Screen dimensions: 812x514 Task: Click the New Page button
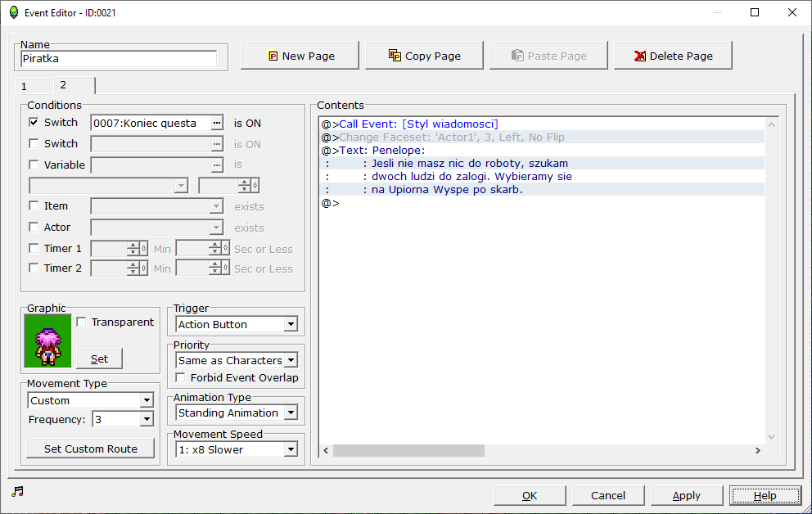click(300, 56)
